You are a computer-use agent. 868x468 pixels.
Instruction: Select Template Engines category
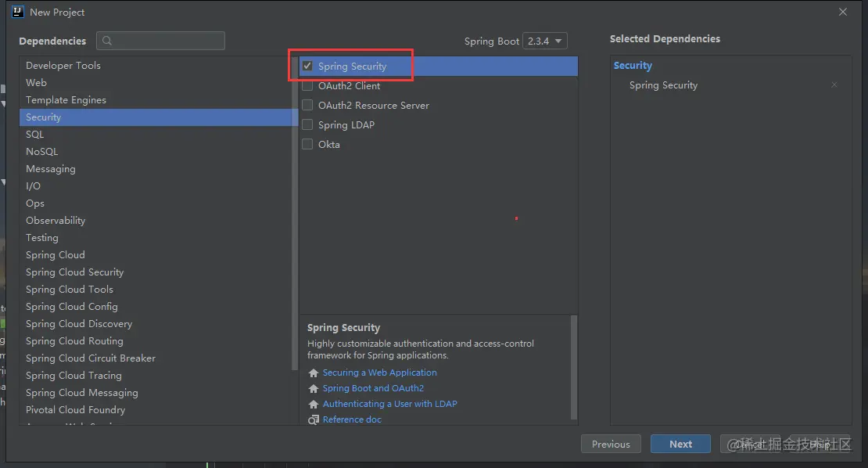tap(158, 99)
